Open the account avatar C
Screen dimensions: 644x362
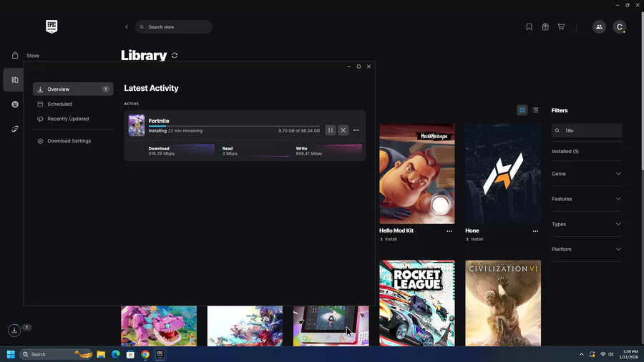pos(620,26)
